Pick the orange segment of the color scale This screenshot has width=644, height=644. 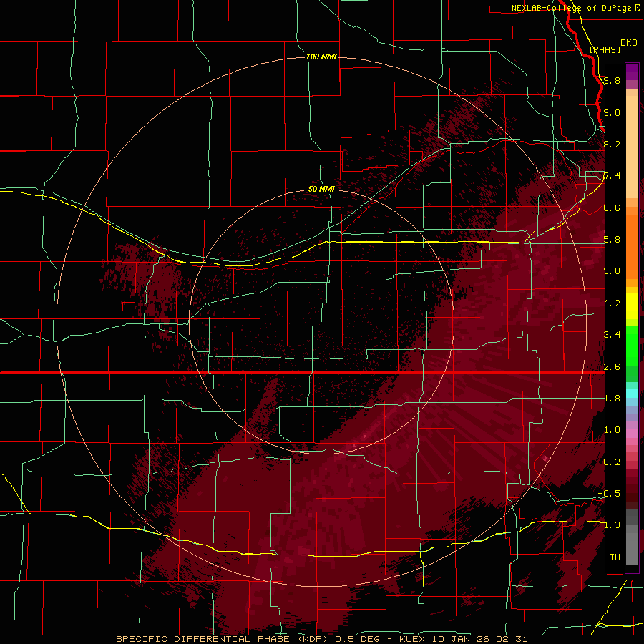pos(632,246)
